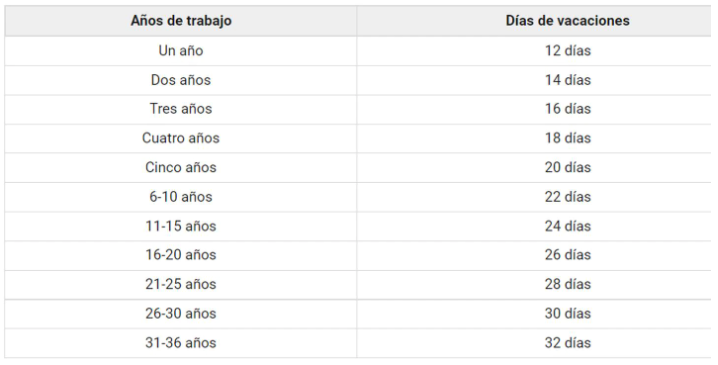Click the '31-36 años' cell

click(x=181, y=343)
